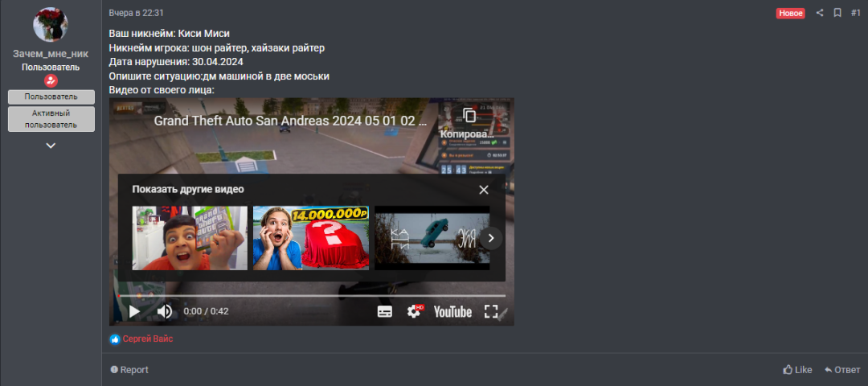The image size is (868, 386).
Task: Enter fullscreen mode for the video
Action: pos(491,311)
